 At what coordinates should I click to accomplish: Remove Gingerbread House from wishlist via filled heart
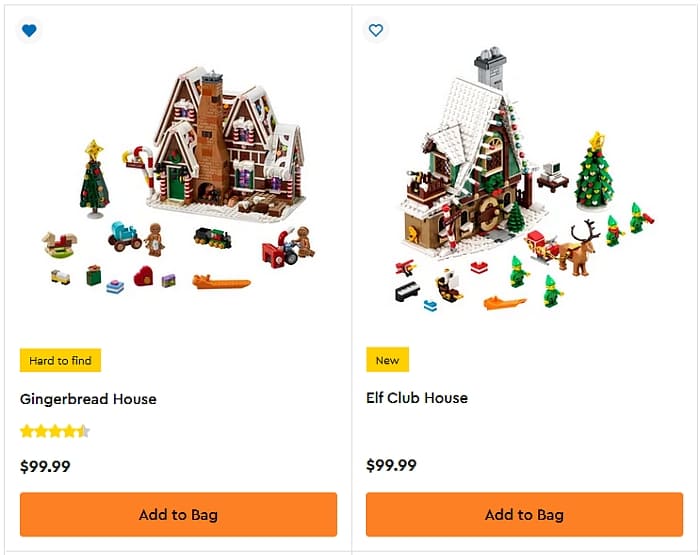coord(29,31)
